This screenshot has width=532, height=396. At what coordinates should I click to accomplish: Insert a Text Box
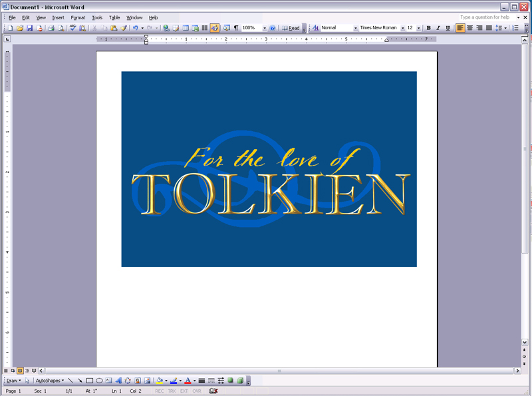(x=108, y=381)
